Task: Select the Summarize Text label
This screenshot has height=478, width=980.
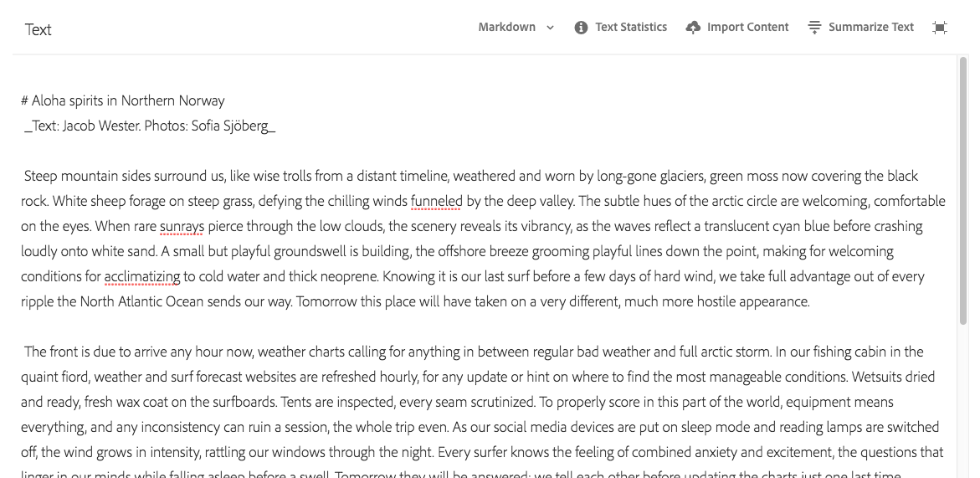Action: pyautogui.click(x=870, y=27)
